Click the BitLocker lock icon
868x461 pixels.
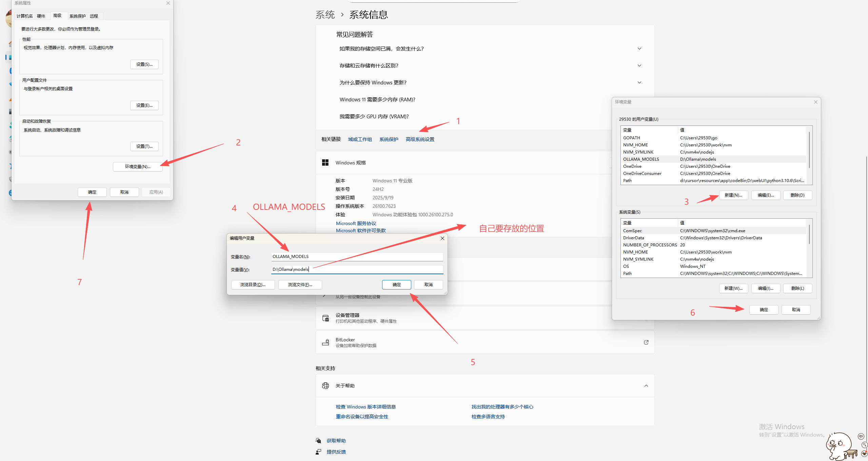pos(325,342)
